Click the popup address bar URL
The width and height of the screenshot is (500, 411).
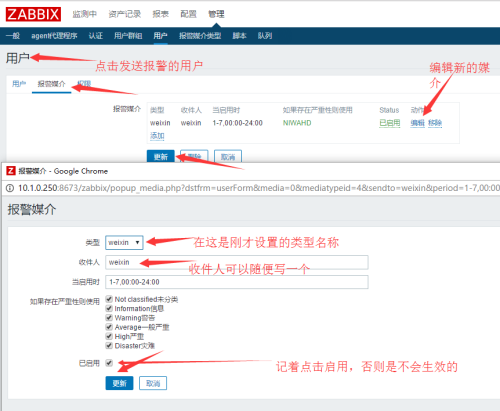[x=259, y=188]
